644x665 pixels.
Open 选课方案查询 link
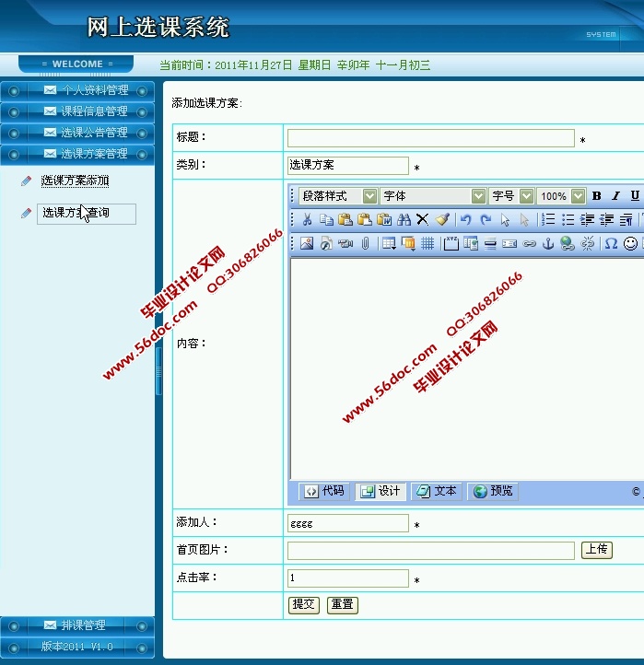pos(86,214)
